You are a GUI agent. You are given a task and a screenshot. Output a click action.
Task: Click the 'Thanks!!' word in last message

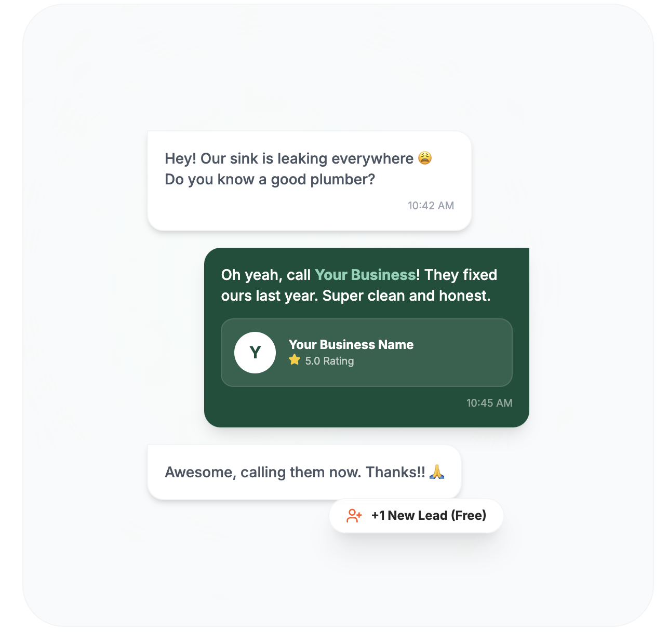coord(395,472)
